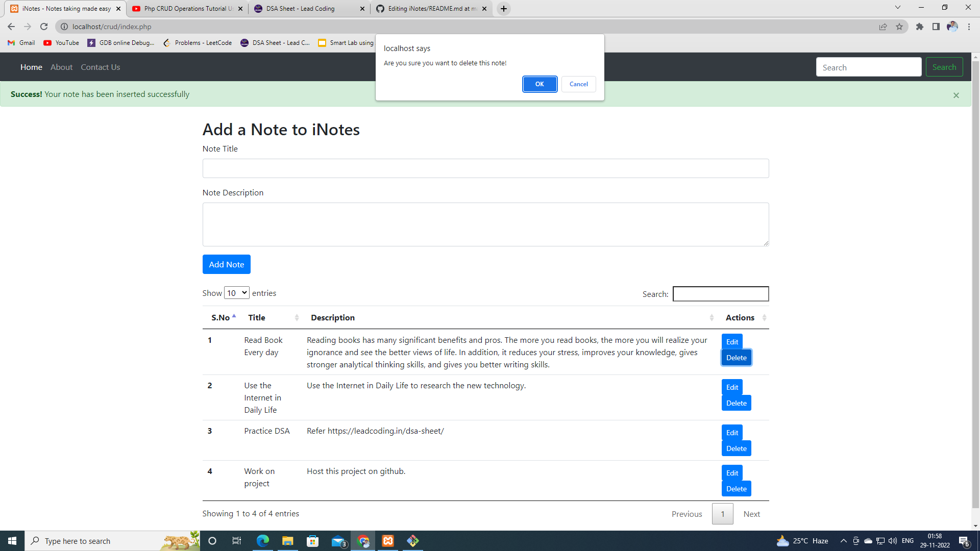
Task: Open the tab search chevron
Action: (898, 8)
